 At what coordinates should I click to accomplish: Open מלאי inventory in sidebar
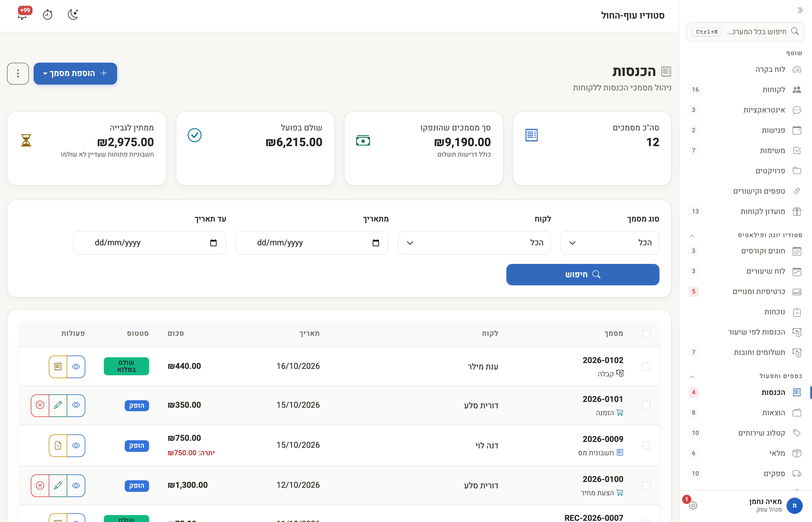coord(745,453)
